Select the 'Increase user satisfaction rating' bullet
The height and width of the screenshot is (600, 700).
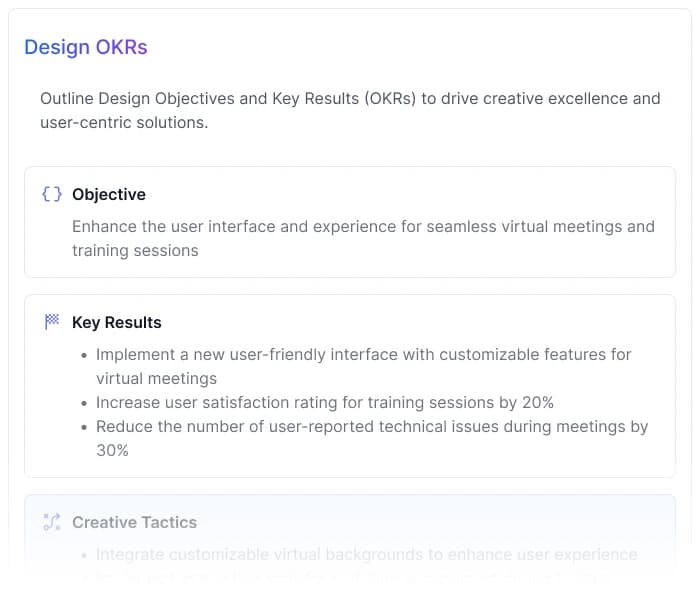[325, 402]
